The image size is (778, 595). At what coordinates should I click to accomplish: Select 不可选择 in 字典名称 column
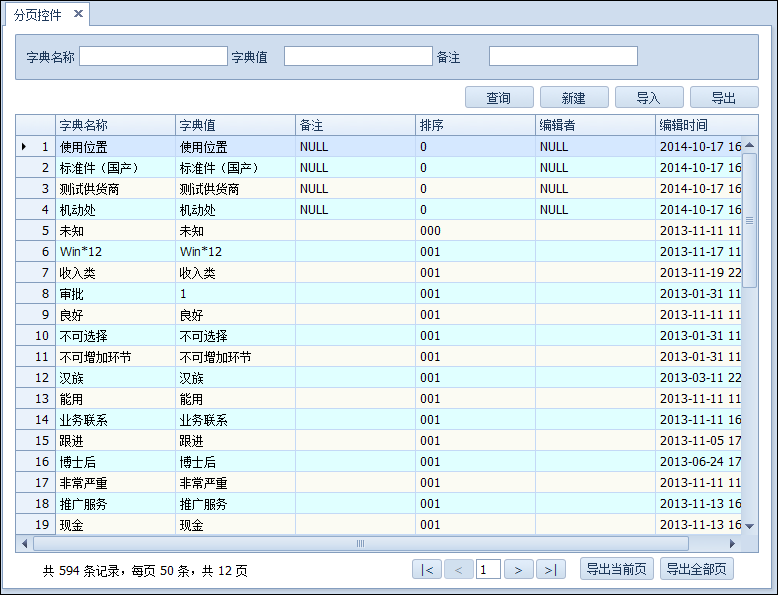pyautogui.click(x=115, y=335)
